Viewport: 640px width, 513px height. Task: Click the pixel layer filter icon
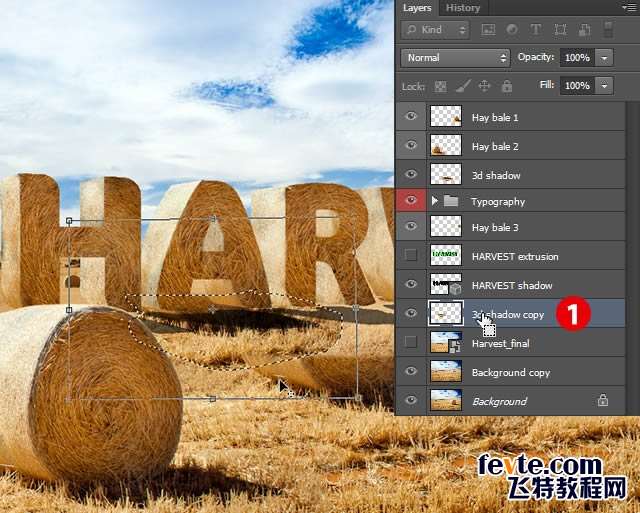[x=489, y=31]
